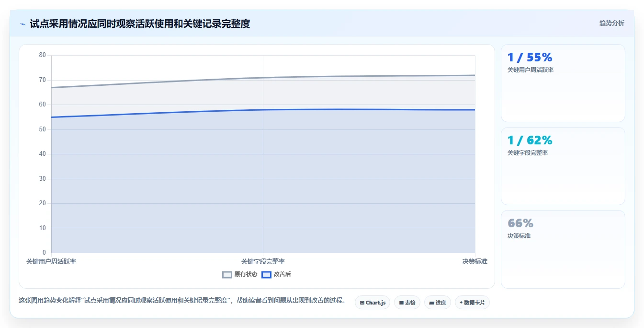
Task: Open the 66% 决策标准 card
Action: (x=563, y=249)
